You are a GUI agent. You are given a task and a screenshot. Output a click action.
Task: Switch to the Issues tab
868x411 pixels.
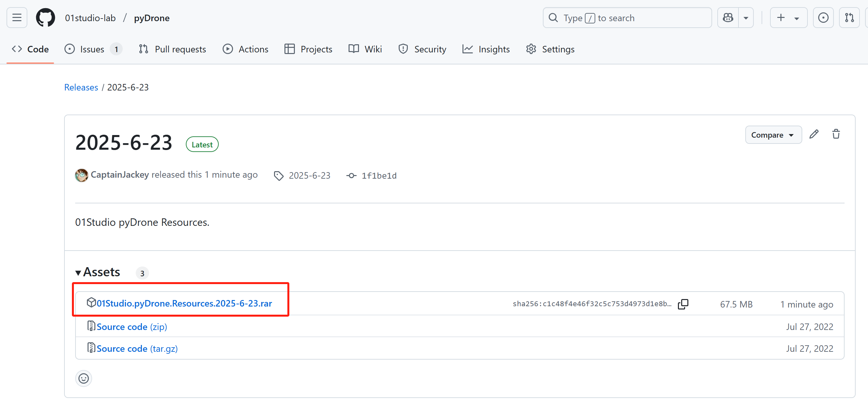click(93, 49)
